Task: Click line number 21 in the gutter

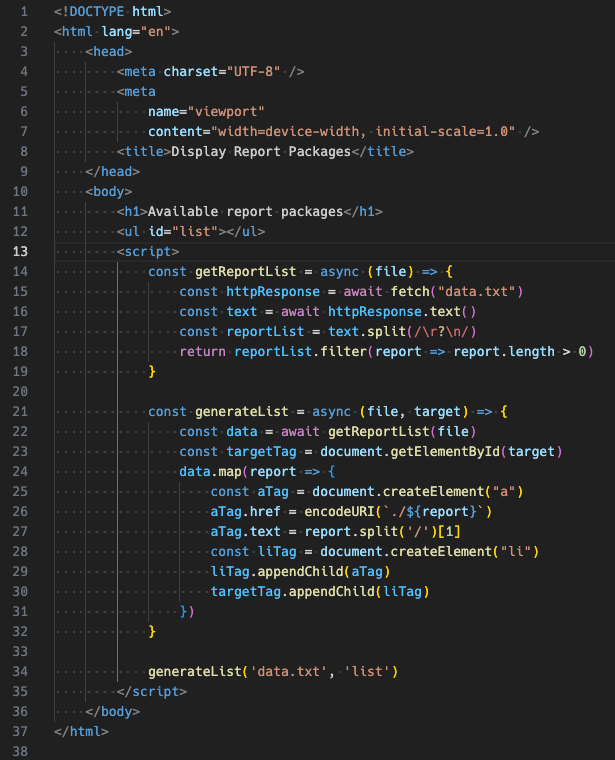Action: tap(20, 412)
